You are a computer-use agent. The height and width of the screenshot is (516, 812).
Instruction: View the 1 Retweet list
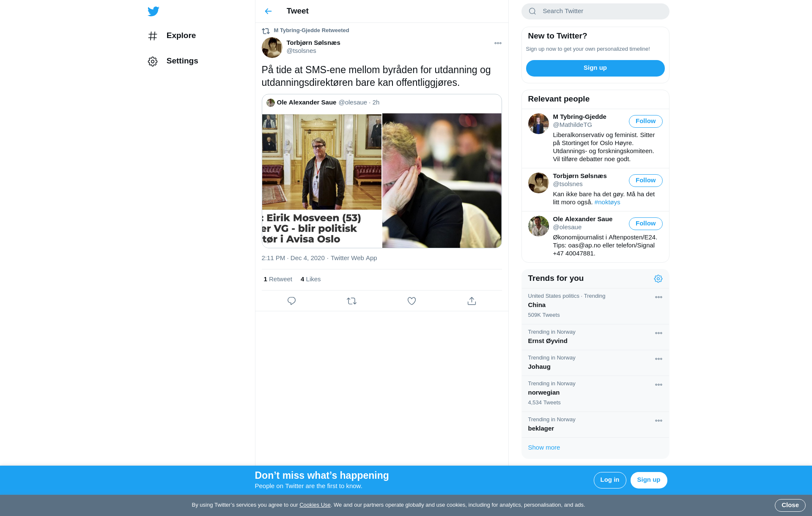[278, 279]
